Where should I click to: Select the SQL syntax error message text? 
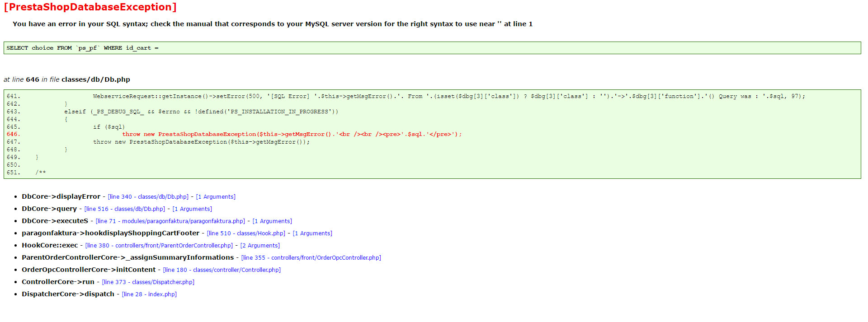pyautogui.click(x=273, y=24)
